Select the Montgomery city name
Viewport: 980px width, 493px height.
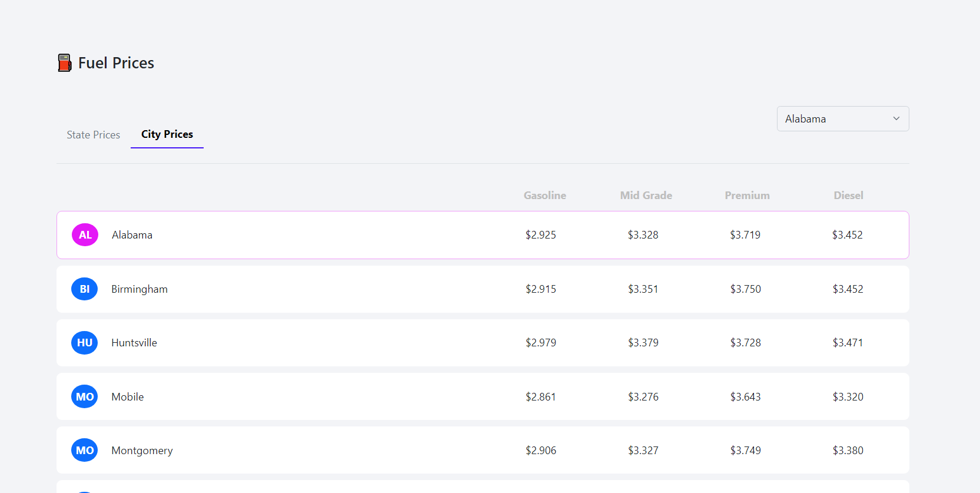tap(142, 451)
